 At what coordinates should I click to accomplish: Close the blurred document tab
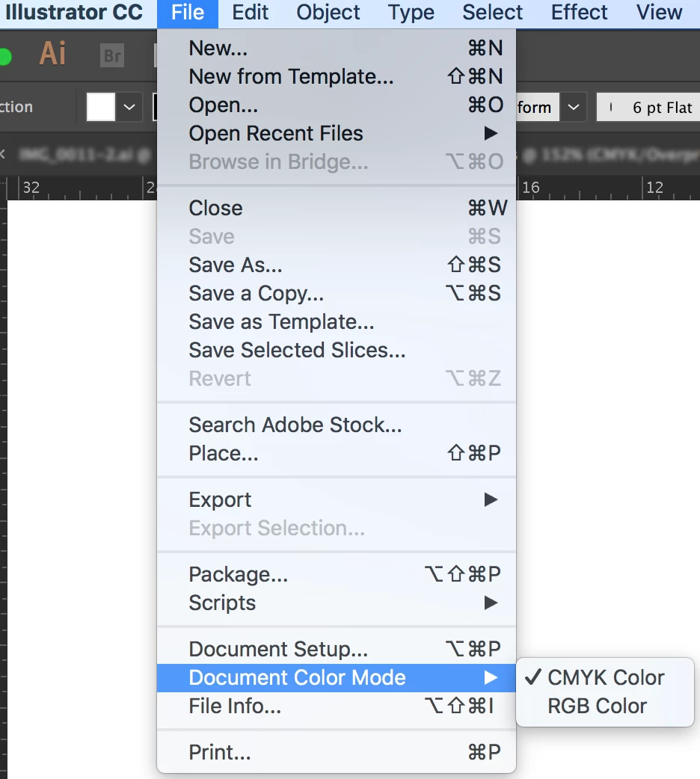tap(2, 155)
